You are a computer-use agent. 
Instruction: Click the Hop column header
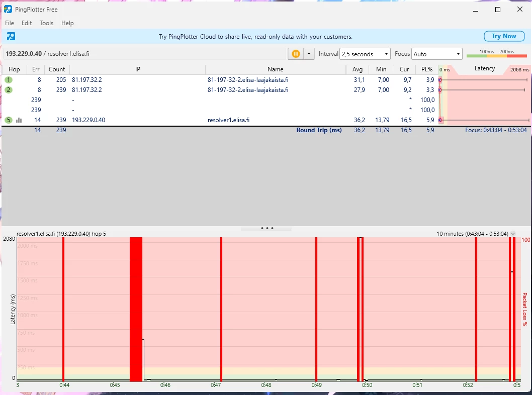tap(14, 69)
